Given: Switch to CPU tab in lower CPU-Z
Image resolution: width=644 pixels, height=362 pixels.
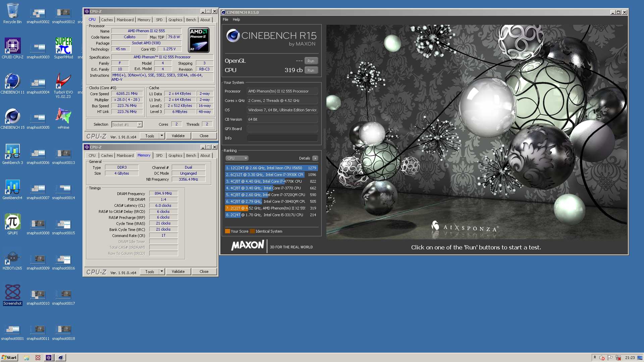Looking at the screenshot, I should [92, 156].
